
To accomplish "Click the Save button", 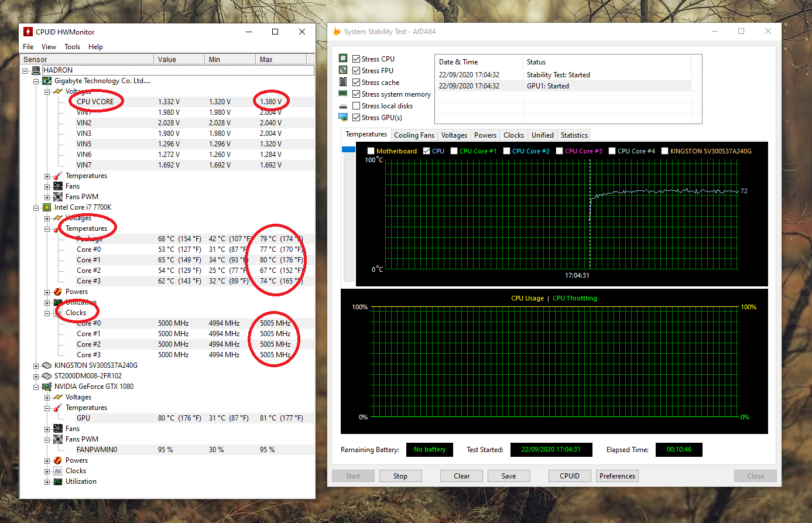I will [x=509, y=476].
